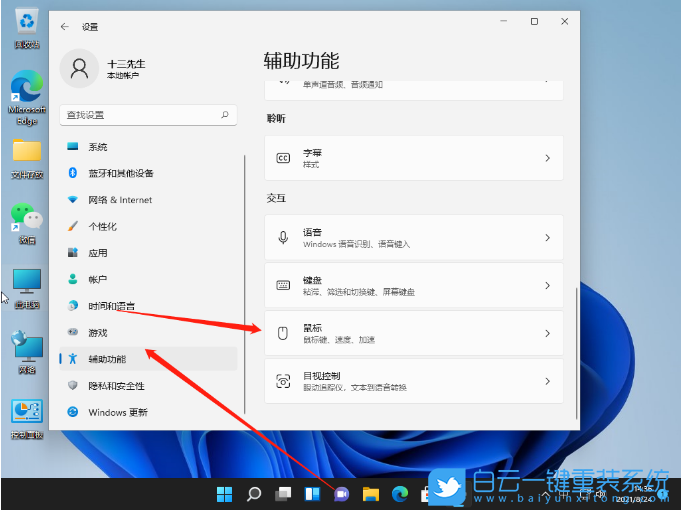Click the keyboard icon on 键盘 row
Screen dimensions: 681x511
pos(283,285)
